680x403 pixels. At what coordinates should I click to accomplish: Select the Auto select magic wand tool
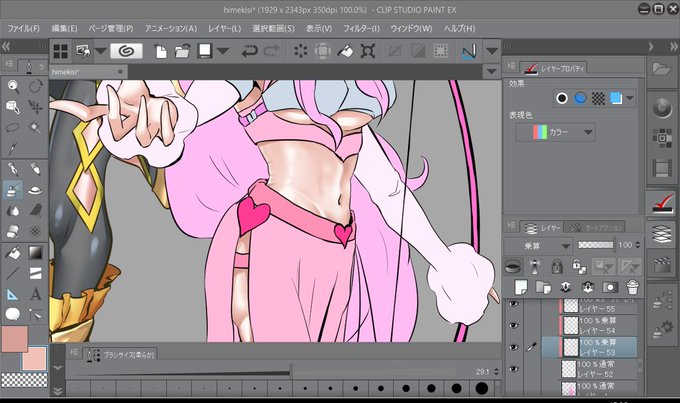[35, 128]
